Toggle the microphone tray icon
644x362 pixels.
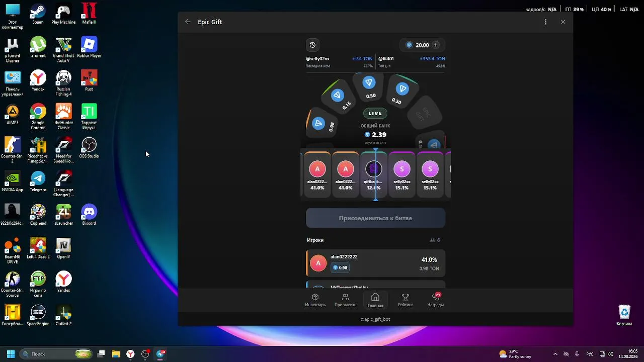(577, 354)
